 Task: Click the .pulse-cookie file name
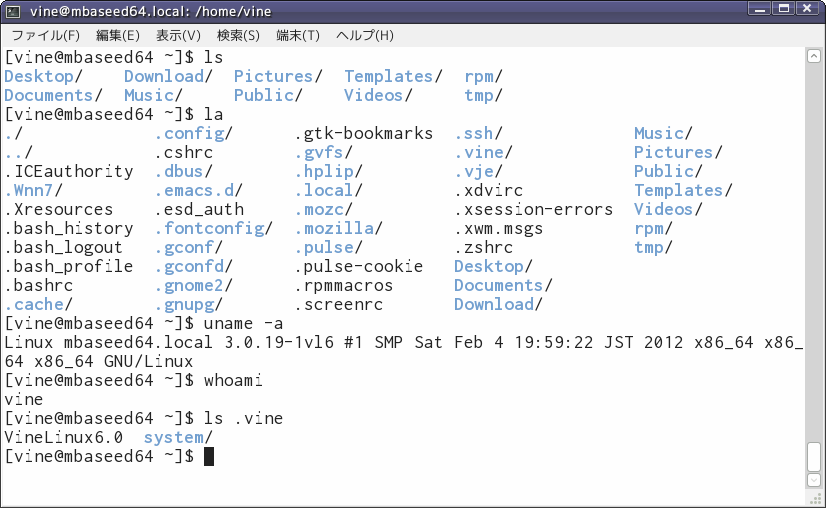point(359,267)
